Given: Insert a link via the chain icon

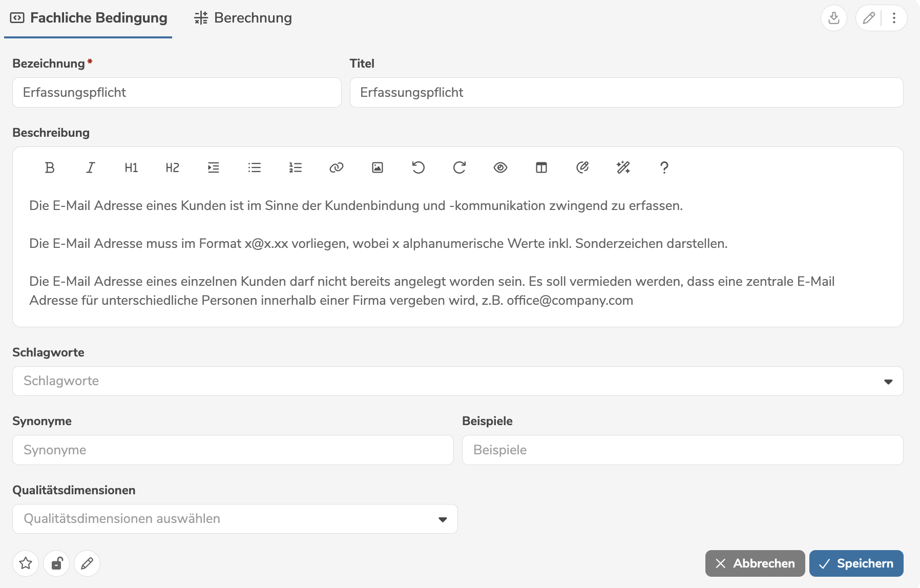Looking at the screenshot, I should click(337, 167).
